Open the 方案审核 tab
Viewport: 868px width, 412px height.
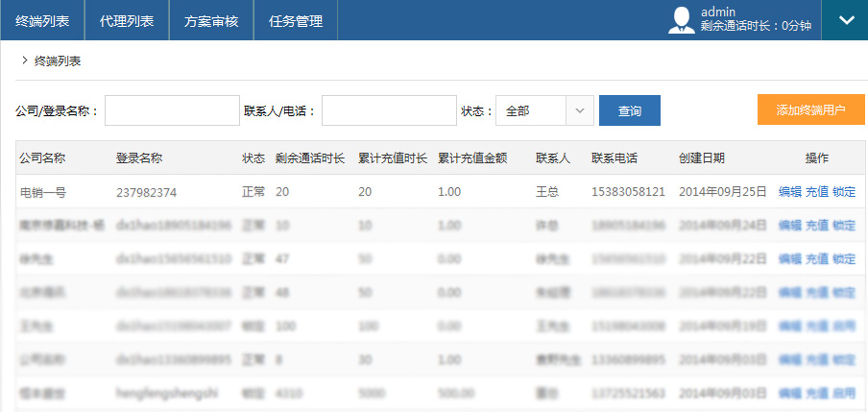click(211, 20)
